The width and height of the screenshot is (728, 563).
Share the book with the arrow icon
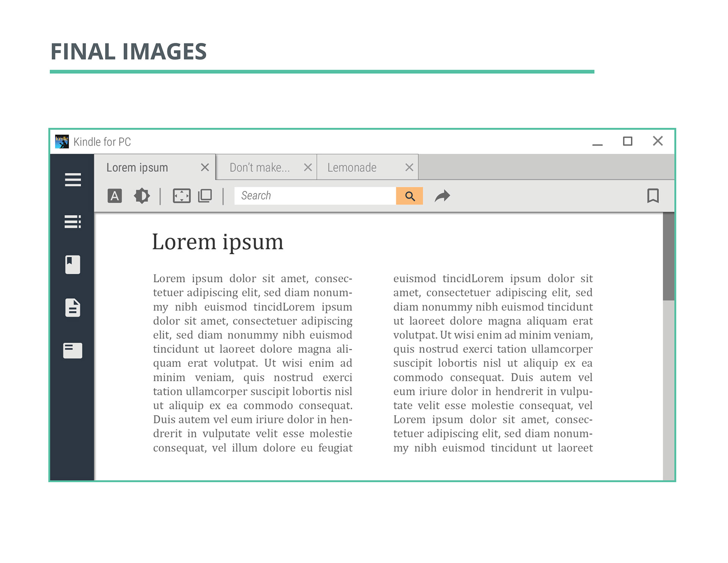(x=442, y=196)
